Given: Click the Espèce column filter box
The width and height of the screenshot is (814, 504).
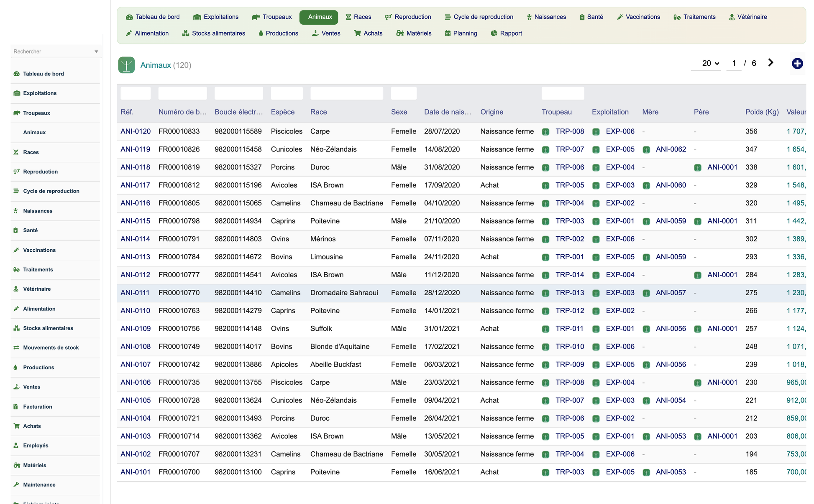Looking at the screenshot, I should [x=287, y=93].
